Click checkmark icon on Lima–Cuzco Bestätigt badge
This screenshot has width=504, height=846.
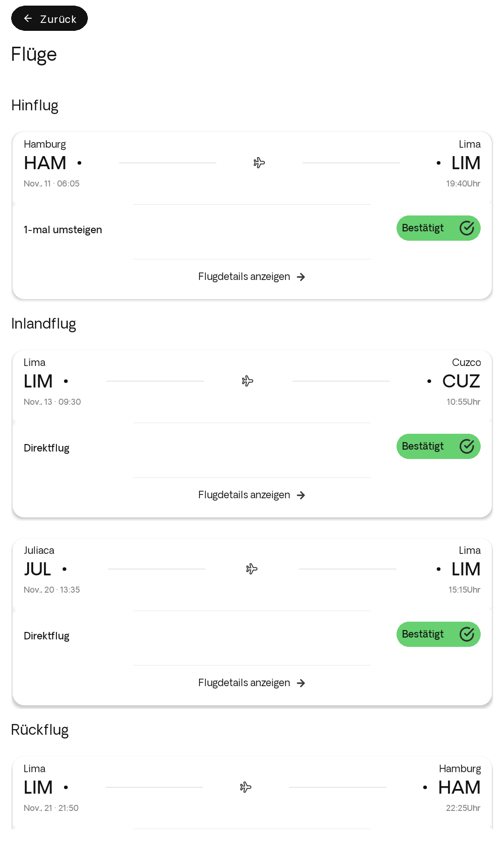[467, 446]
